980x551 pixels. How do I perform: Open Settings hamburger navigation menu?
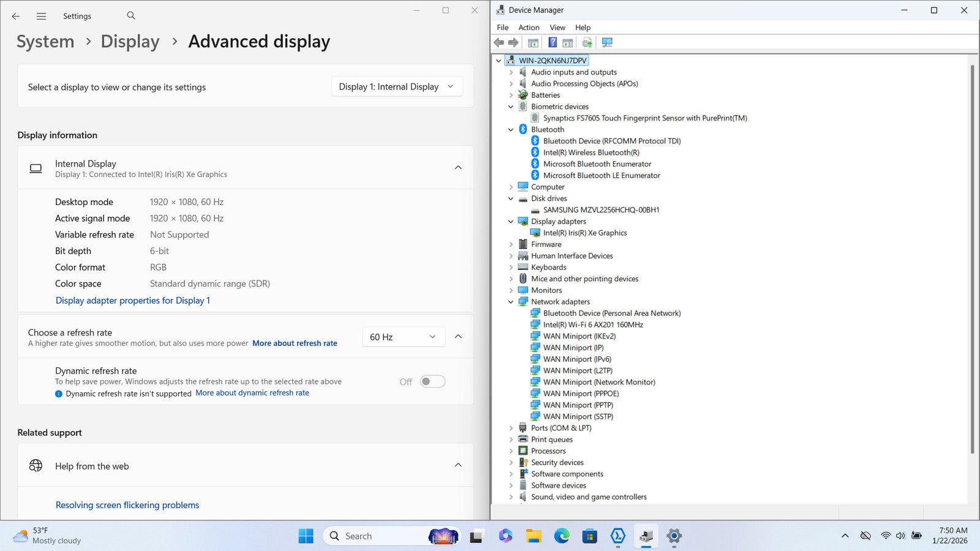tap(41, 17)
